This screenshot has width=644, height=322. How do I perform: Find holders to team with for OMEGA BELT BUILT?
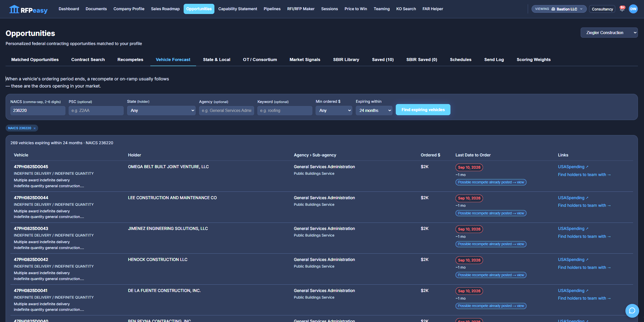click(584, 174)
